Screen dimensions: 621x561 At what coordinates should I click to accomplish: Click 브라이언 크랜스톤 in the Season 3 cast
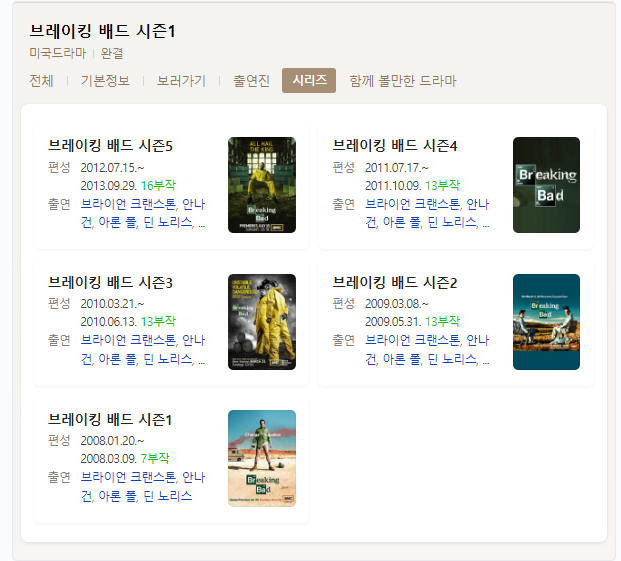(x=128, y=340)
